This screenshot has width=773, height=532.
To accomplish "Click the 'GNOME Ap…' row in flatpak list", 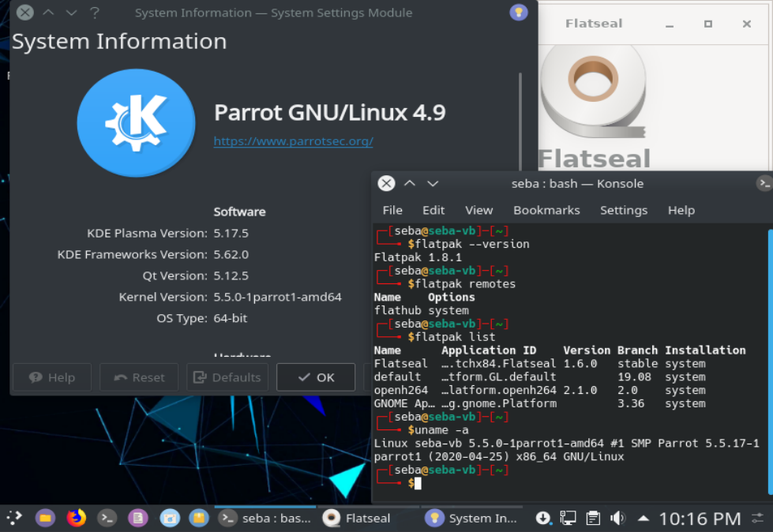I will coord(540,404).
